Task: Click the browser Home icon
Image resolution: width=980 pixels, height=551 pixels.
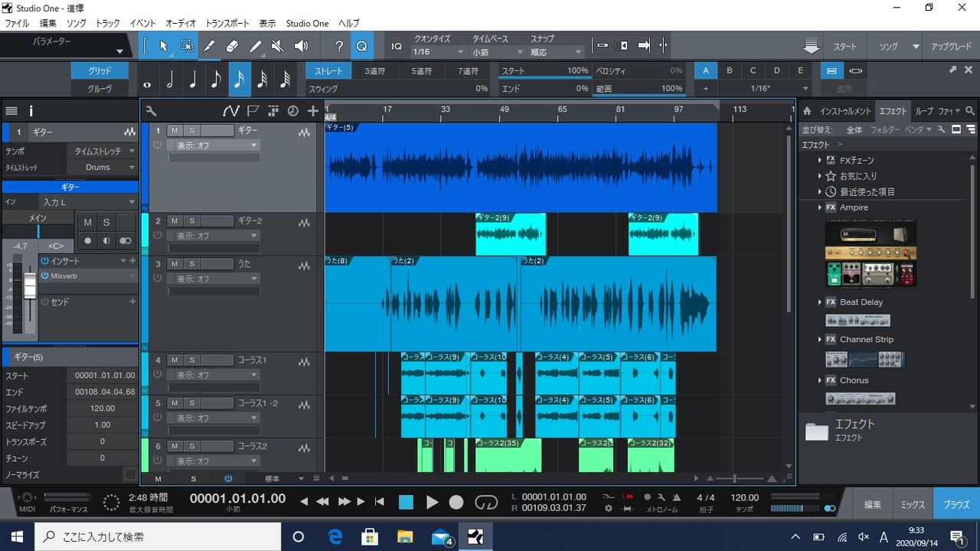Action: pyautogui.click(x=807, y=111)
